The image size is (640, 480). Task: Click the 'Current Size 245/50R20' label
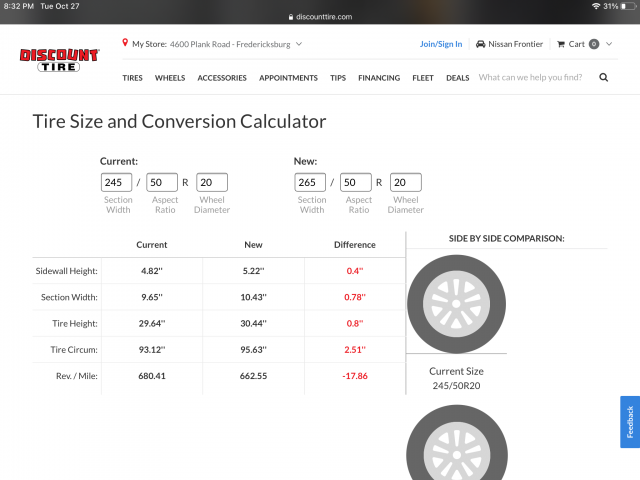[456, 378]
